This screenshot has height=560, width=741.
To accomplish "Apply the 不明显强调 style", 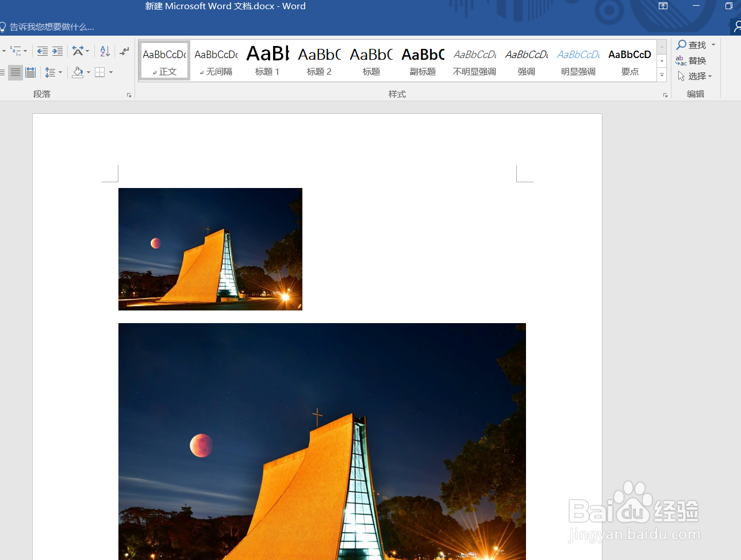I will (x=475, y=60).
